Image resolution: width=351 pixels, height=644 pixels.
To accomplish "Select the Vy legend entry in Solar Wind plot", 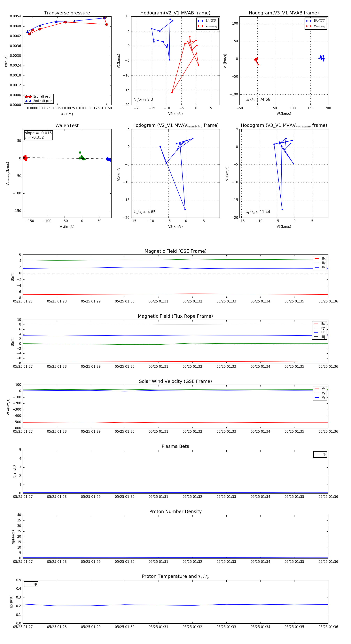I will pyautogui.click(x=320, y=393).
